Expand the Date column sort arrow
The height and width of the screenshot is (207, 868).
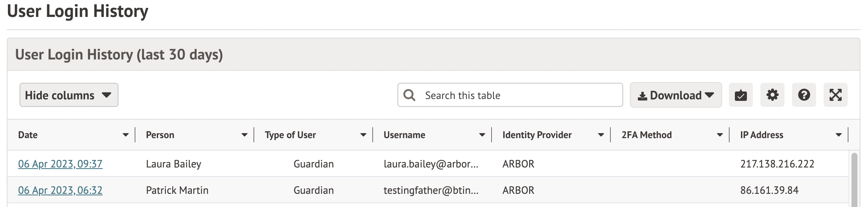click(x=126, y=135)
